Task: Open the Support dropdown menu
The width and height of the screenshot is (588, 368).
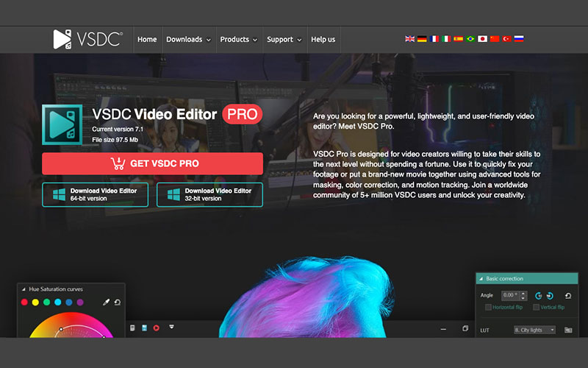Action: tap(284, 40)
